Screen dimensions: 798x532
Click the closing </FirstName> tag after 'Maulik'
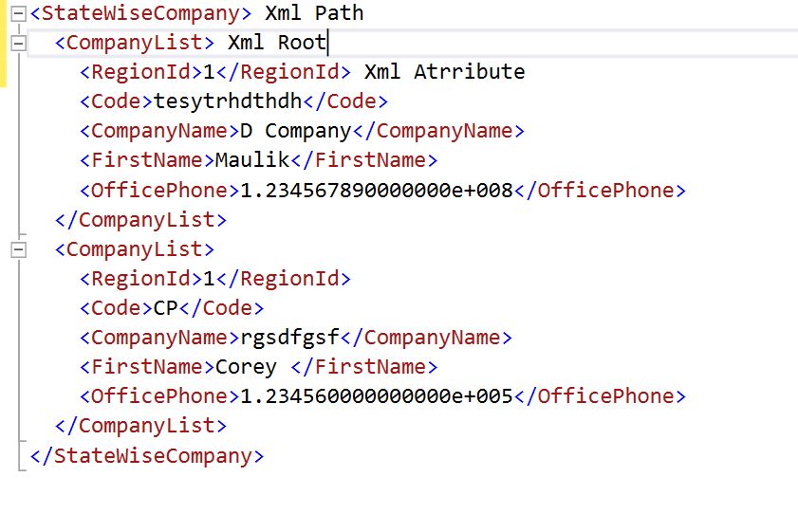(363, 160)
